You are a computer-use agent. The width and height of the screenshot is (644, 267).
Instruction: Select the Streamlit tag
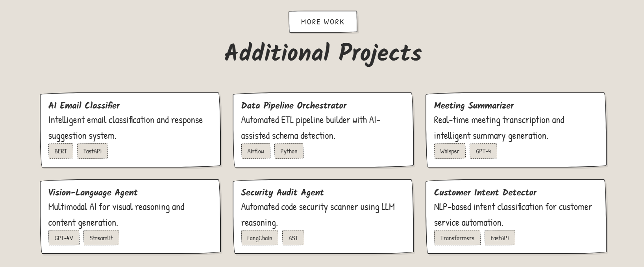(x=101, y=238)
